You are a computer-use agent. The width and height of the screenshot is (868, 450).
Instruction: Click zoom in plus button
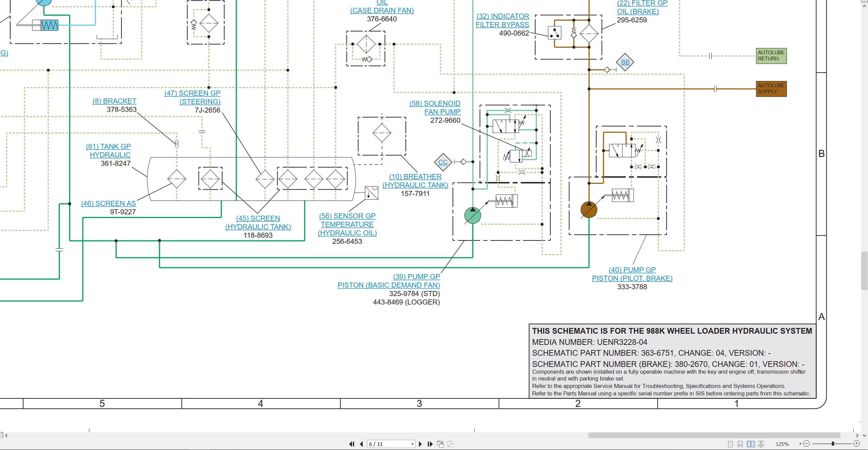point(856,444)
